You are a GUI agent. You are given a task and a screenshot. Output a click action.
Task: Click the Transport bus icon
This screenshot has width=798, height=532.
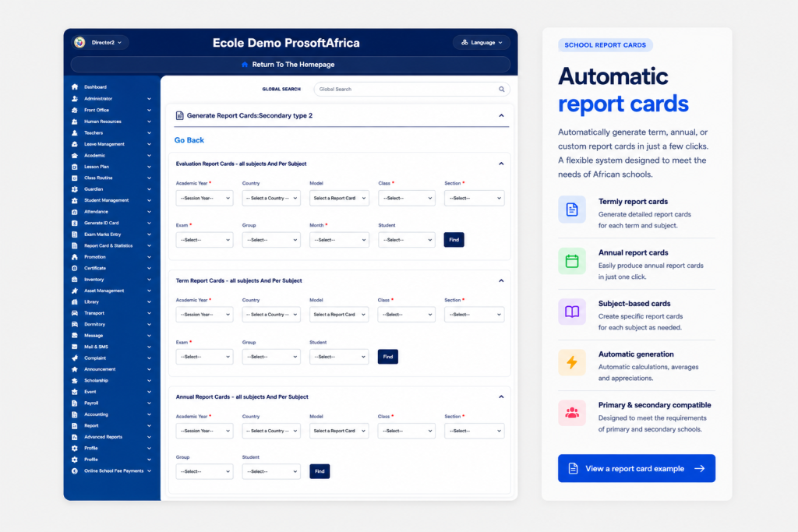tap(75, 313)
